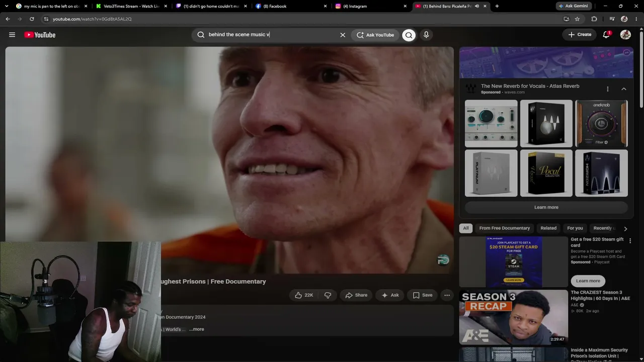Open 'The CRAZIEST Season 3 Highlights' title
Image resolution: width=644 pixels, height=362 pixels.
tap(600, 295)
